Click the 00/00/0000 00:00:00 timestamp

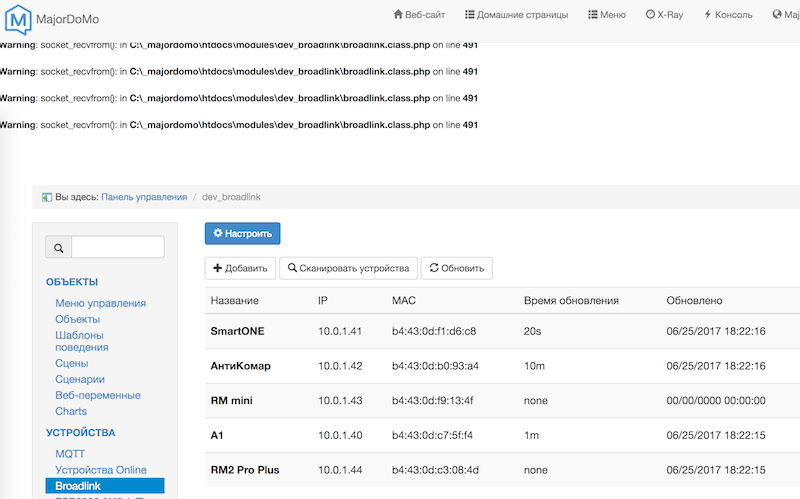point(716,401)
